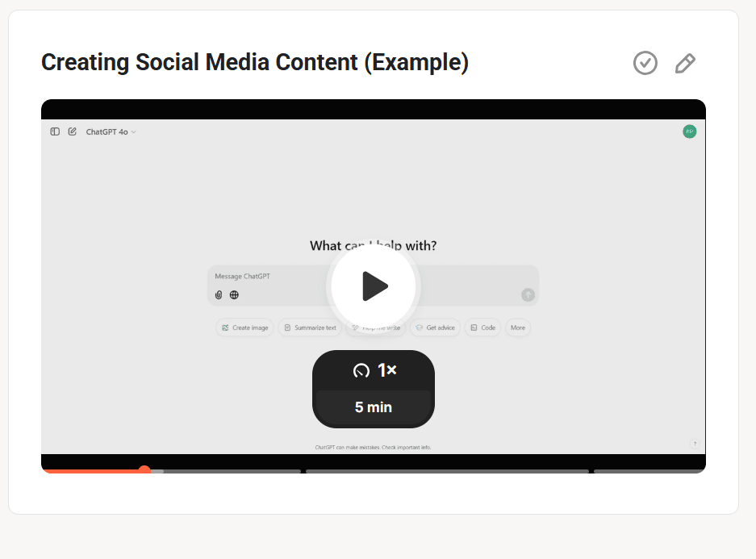Click the paperclip attach icon
The height and width of the screenshot is (559, 756).
[x=219, y=295]
